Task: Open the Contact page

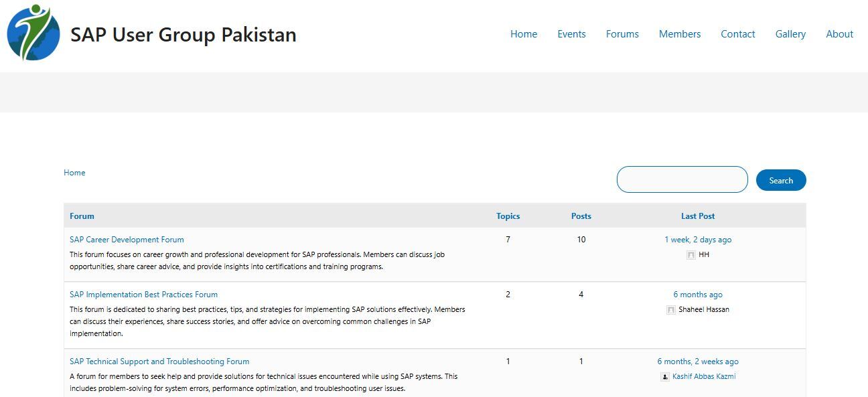Action: (737, 34)
